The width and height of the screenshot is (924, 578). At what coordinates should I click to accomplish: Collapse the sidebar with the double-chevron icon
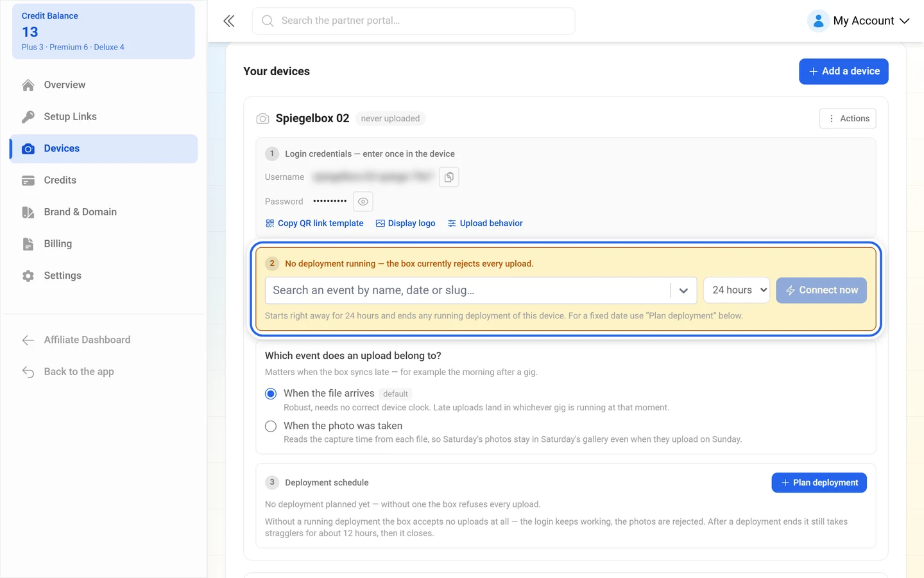tap(229, 21)
